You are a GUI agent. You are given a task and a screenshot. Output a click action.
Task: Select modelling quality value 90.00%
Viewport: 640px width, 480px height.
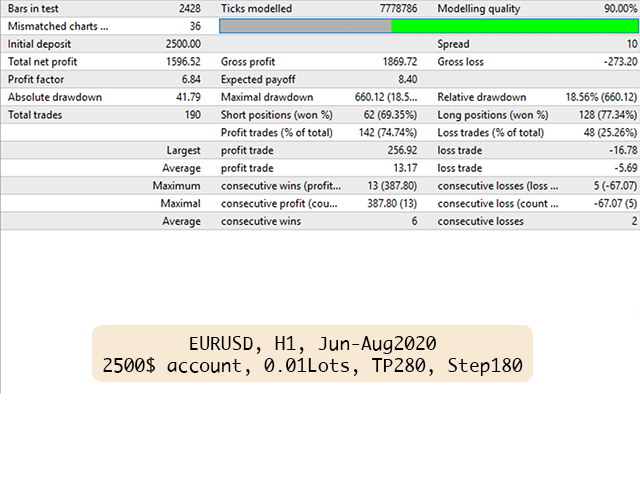click(x=620, y=9)
